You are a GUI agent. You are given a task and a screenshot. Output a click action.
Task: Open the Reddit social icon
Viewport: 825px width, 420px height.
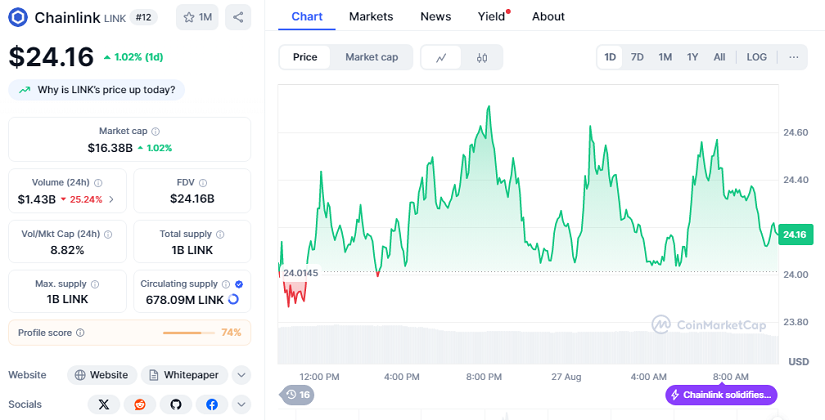point(140,404)
